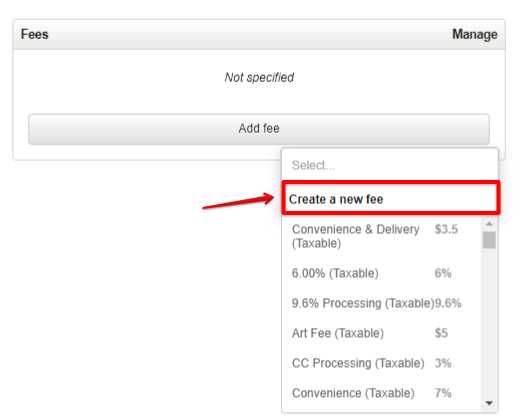The width and height of the screenshot is (521, 417).
Task: Click the scrollbar down arrow icon
Action: (x=489, y=403)
